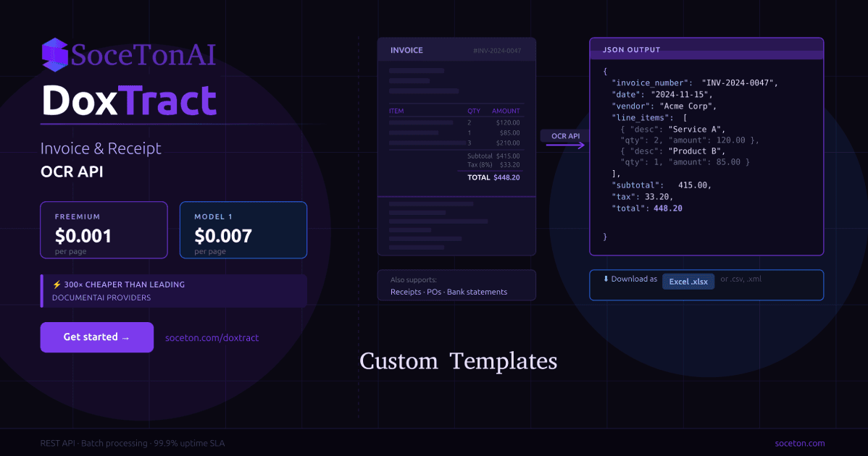Click the Custom Templates heading
The image size is (868, 456).
(x=459, y=361)
